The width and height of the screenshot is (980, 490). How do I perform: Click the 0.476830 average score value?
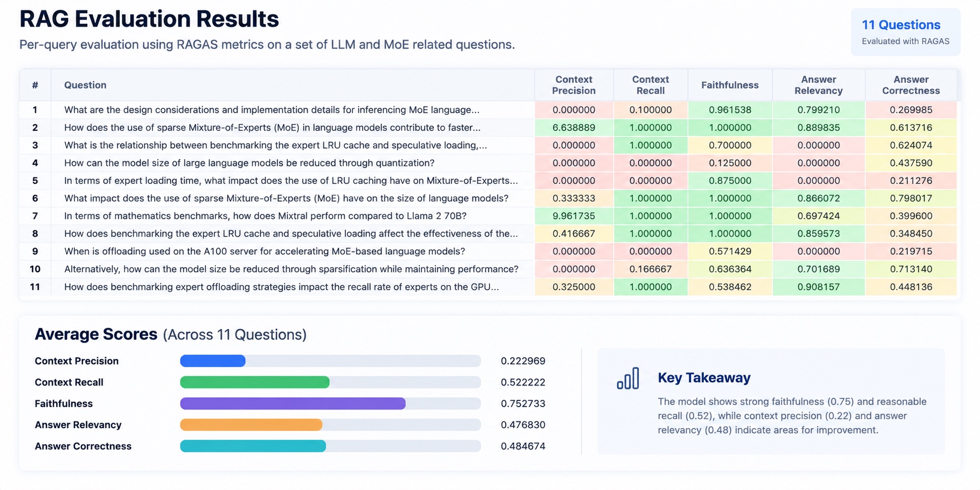[x=523, y=425]
